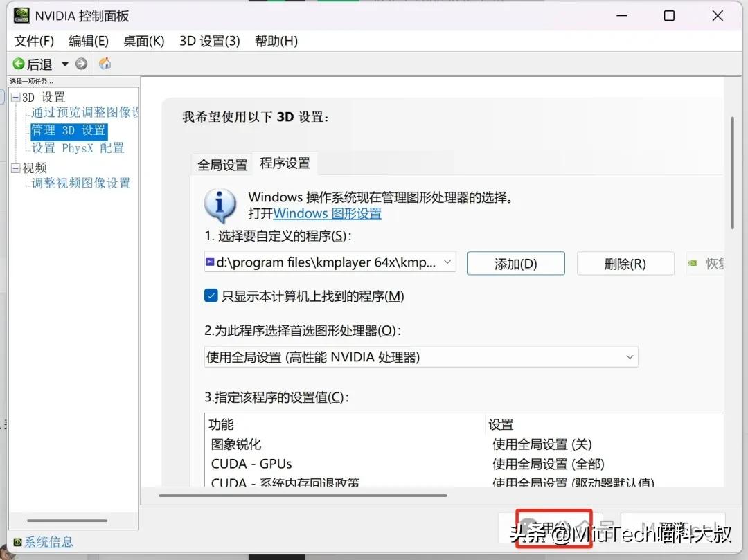This screenshot has width=748, height=560.
Task: Click the 使用全局设置 (全部) setting value
Action: tap(549, 464)
